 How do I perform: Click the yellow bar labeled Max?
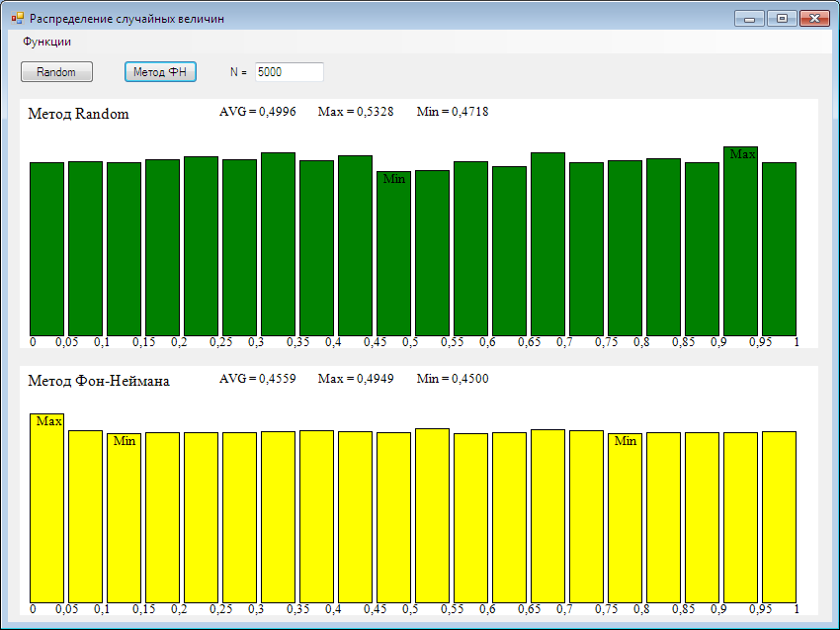tap(46, 508)
